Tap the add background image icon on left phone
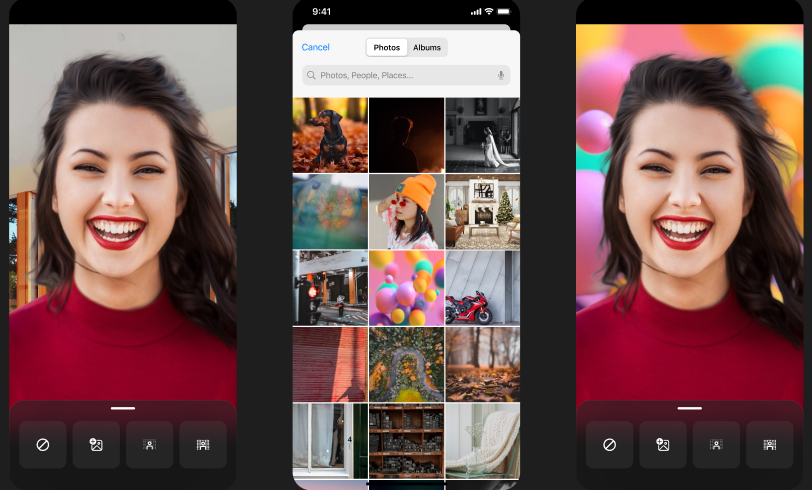812x490 pixels. (96, 445)
